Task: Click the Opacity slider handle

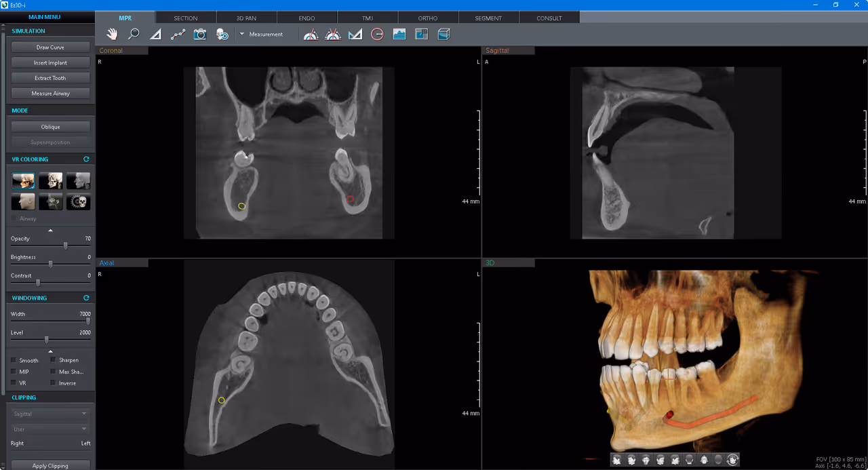Action: tap(65, 246)
